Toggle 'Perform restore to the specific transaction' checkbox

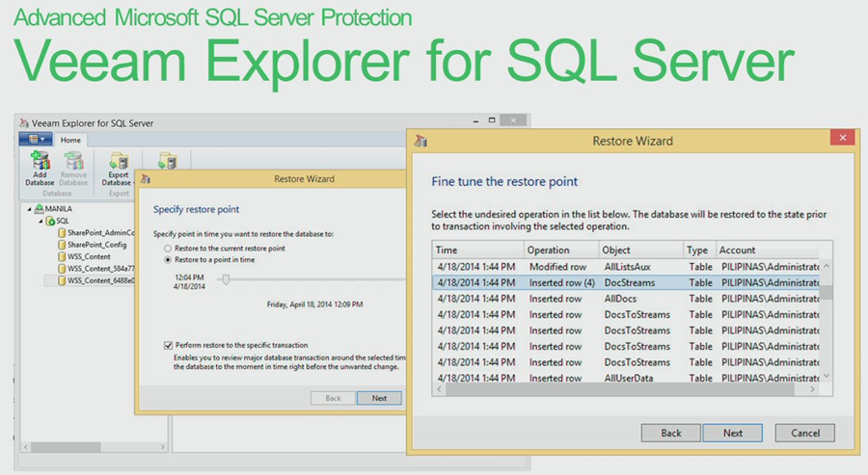168,345
